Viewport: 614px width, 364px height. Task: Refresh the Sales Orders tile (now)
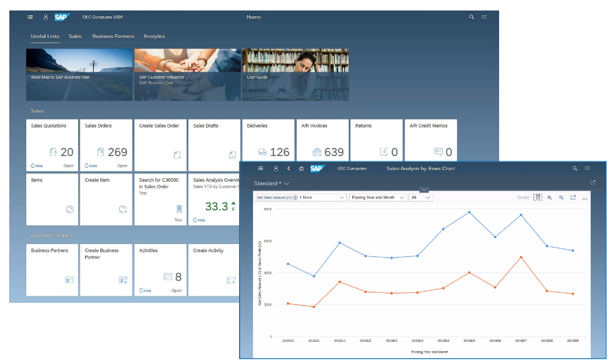(91, 166)
